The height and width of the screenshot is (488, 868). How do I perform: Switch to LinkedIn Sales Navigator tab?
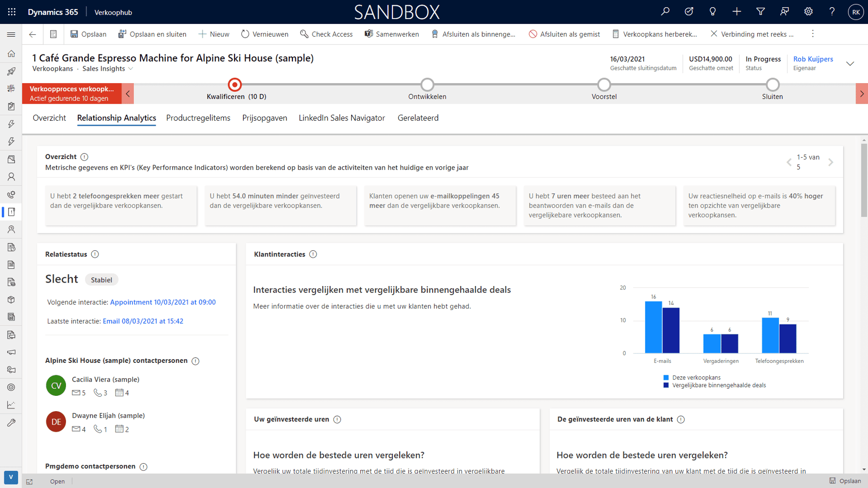coord(342,118)
